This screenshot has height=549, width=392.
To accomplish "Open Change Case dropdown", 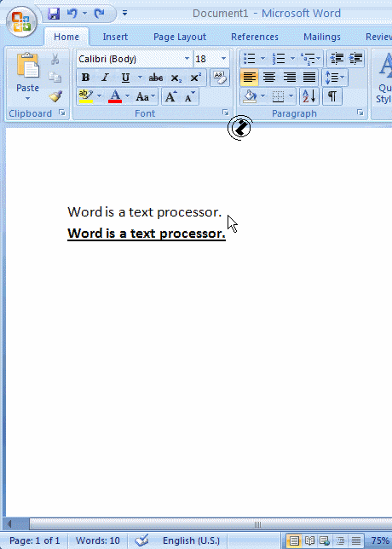I will pyautogui.click(x=146, y=96).
